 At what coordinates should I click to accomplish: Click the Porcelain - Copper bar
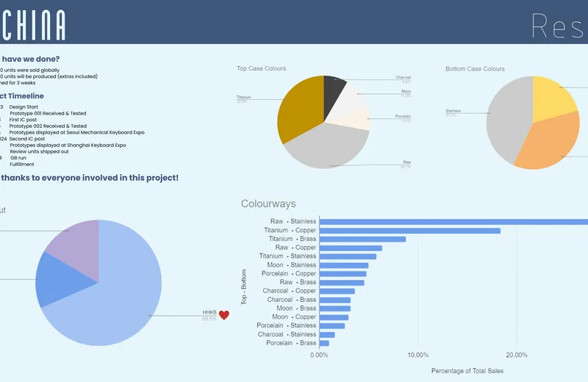click(x=343, y=274)
